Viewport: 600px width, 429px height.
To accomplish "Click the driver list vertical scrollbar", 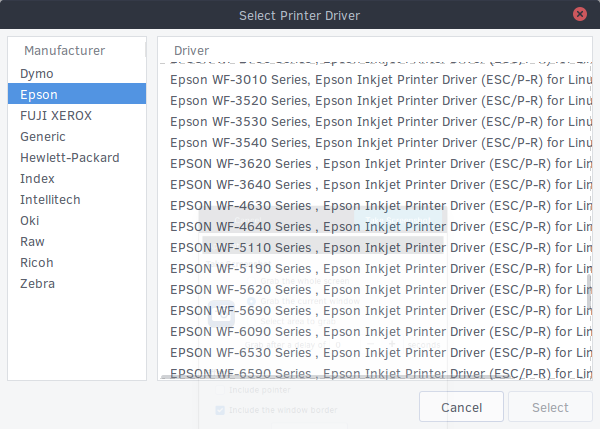I will point(589,291).
